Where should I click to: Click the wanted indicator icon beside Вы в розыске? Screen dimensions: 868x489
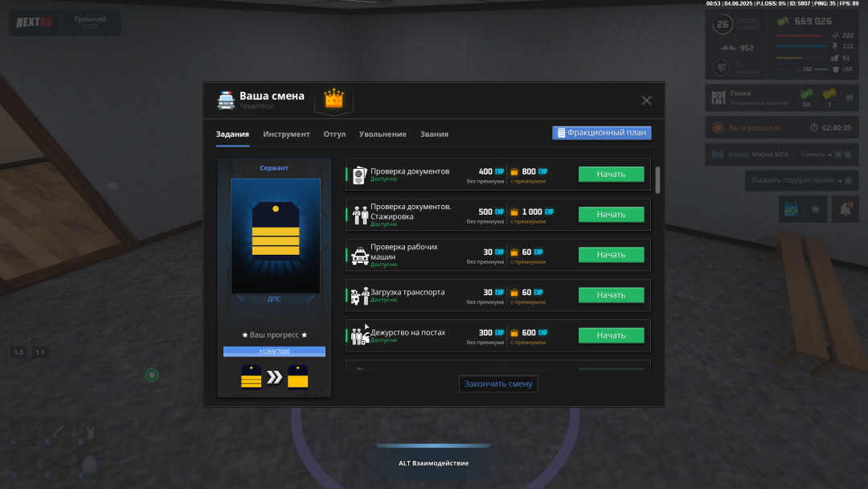pos(718,128)
